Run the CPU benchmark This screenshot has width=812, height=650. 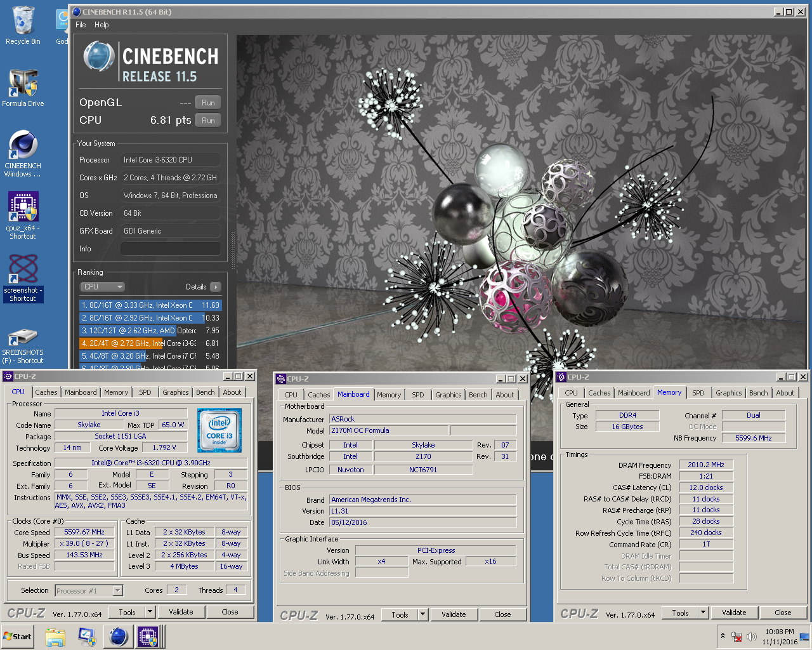point(208,121)
